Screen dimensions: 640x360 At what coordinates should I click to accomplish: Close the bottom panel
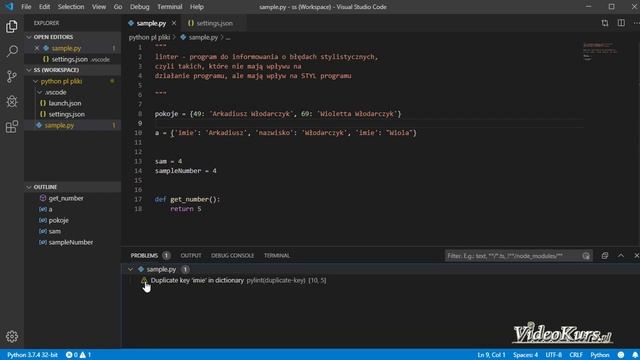point(636,256)
